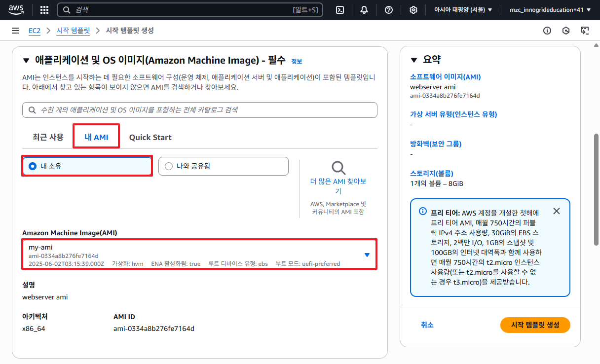The width and height of the screenshot is (600, 364).
Task: Click the magnifier icon for 더 많은 AMI 찾아보기
Action: 338,168
